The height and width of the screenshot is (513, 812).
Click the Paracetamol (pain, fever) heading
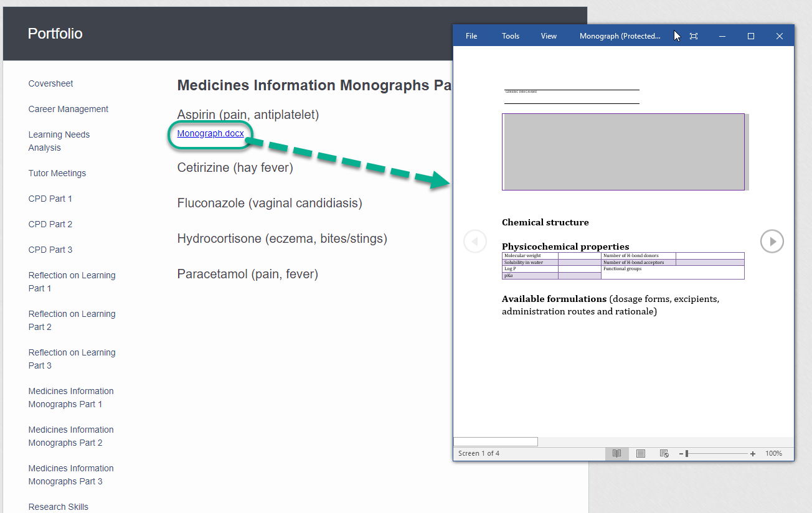click(248, 274)
